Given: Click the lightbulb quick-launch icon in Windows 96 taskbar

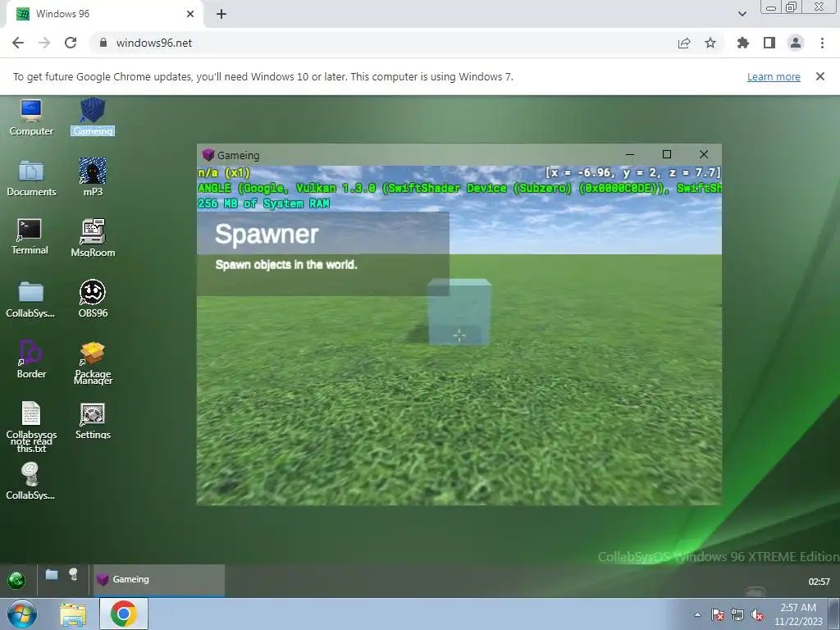Looking at the screenshot, I should click(x=73, y=575).
